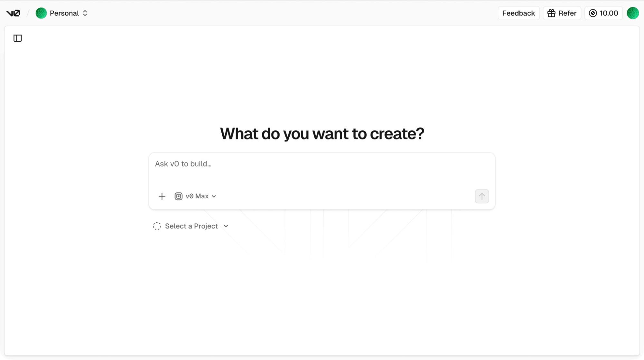The height and width of the screenshot is (360, 644).
Task: Click the Personal workspace name
Action: [64, 13]
